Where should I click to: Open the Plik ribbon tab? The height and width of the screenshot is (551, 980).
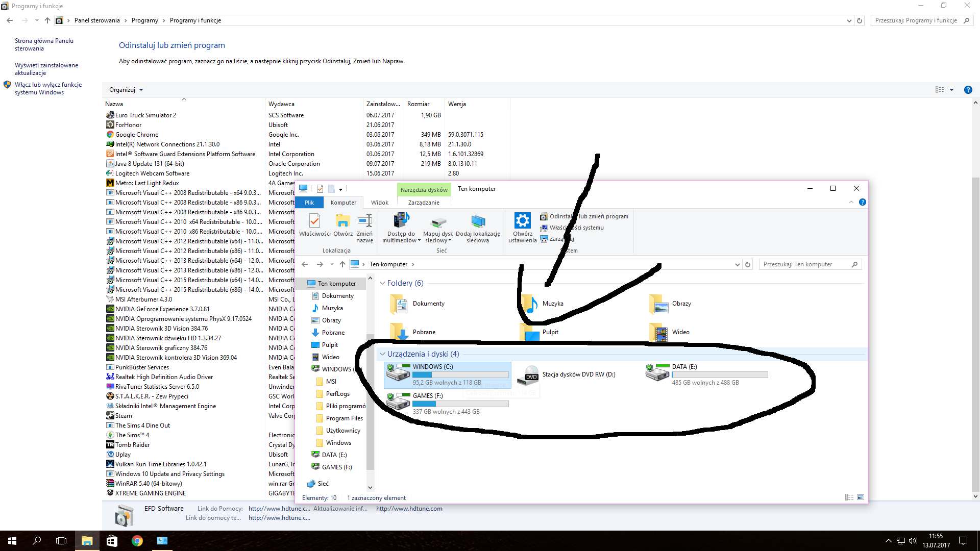(309, 203)
